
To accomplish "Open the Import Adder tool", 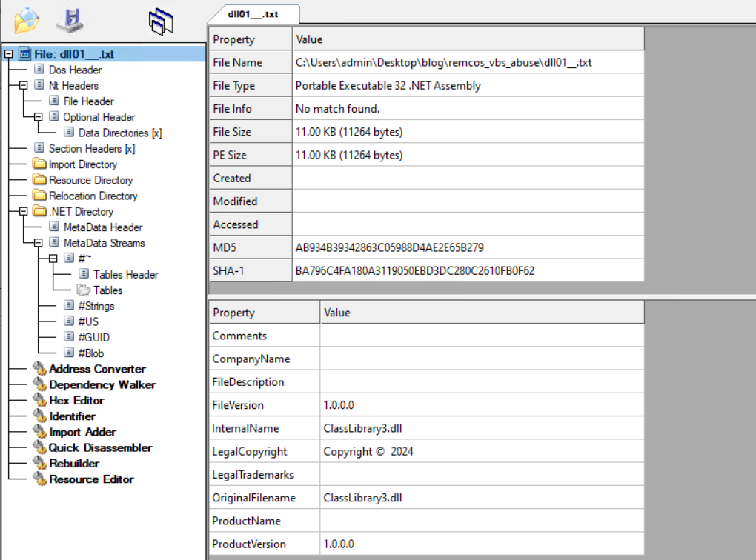I will (x=82, y=432).
